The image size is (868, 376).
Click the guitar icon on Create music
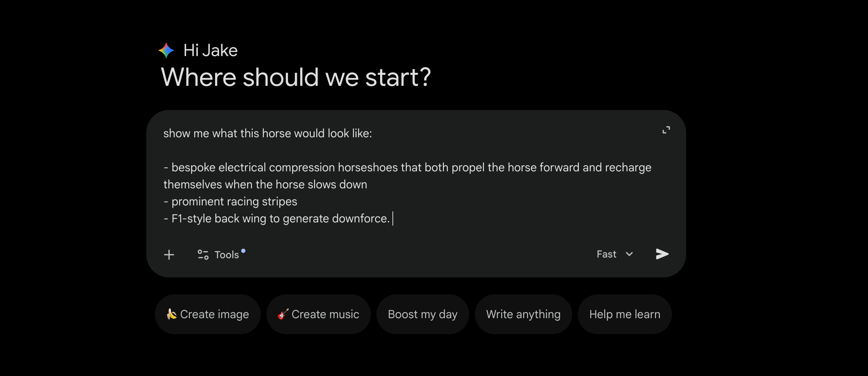click(283, 314)
